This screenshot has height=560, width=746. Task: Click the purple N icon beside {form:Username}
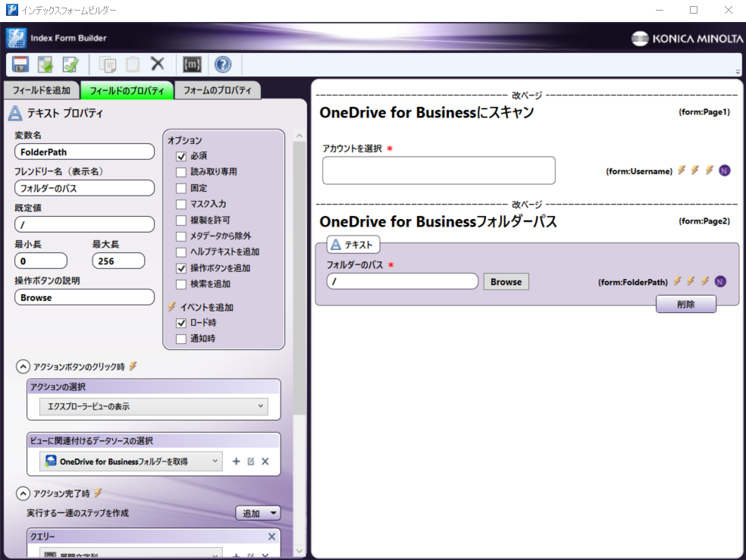725,171
